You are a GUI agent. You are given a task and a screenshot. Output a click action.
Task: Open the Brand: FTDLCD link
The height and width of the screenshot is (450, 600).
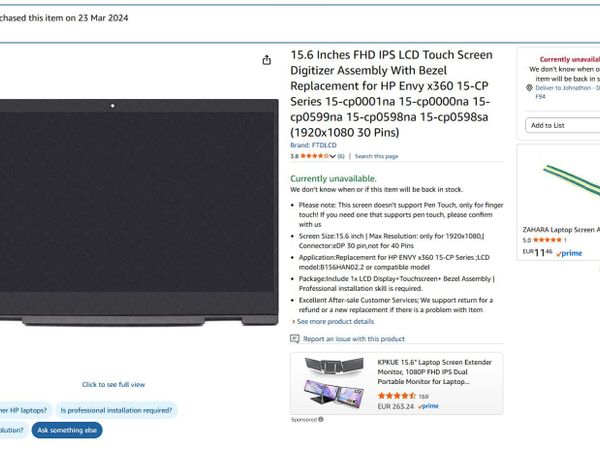point(313,145)
